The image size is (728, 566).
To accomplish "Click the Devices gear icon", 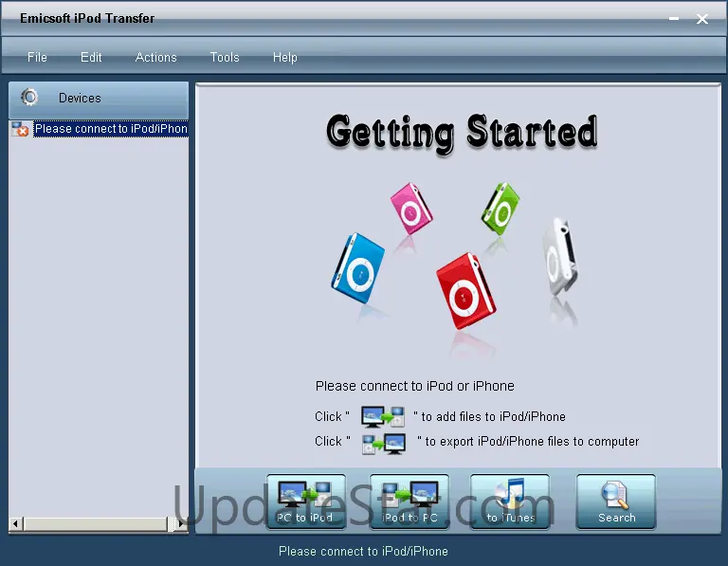I will pyautogui.click(x=29, y=98).
